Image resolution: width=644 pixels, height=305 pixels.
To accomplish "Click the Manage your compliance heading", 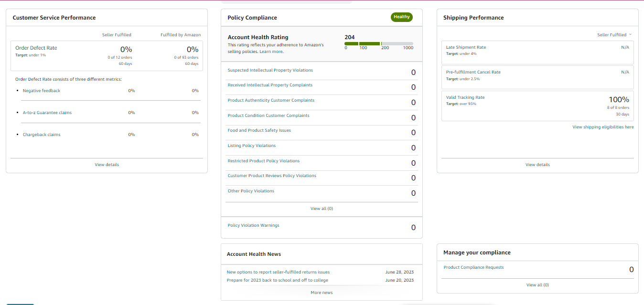I will [x=477, y=252].
